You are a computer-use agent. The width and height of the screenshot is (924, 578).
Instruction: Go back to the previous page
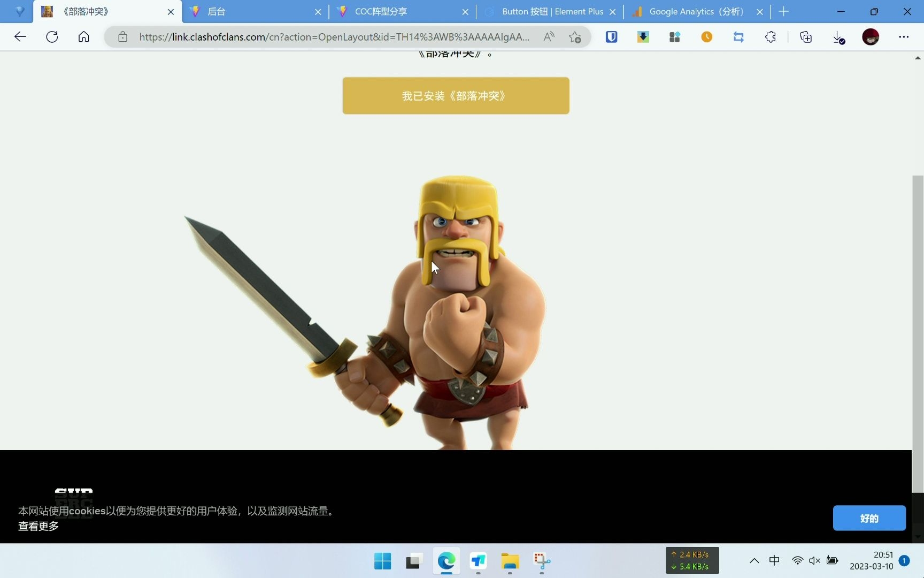point(20,37)
